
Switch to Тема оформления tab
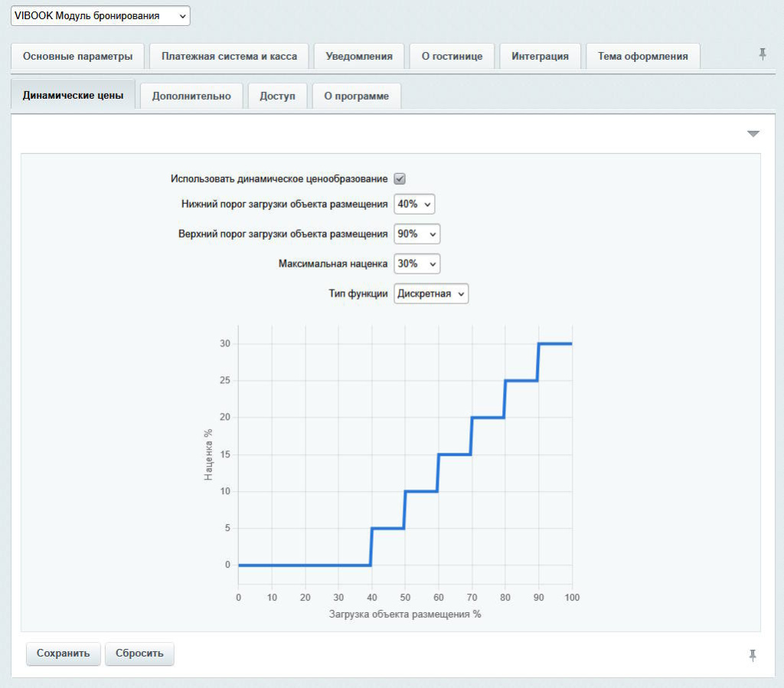[643, 57]
